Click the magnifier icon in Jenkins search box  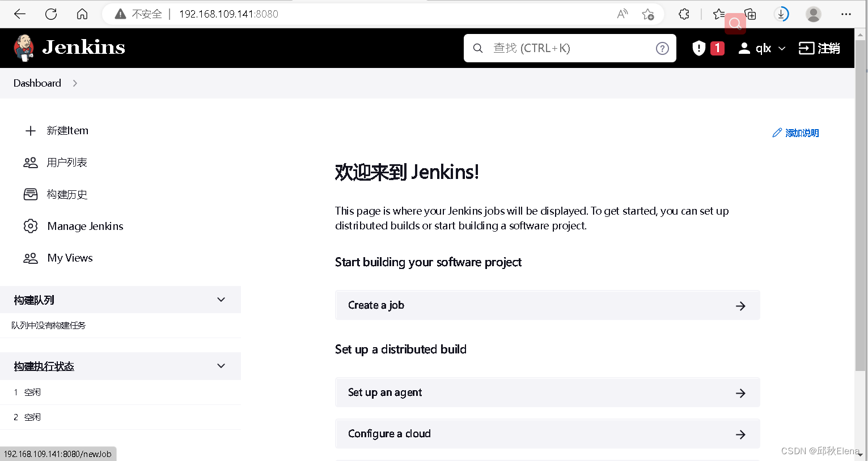coord(478,48)
